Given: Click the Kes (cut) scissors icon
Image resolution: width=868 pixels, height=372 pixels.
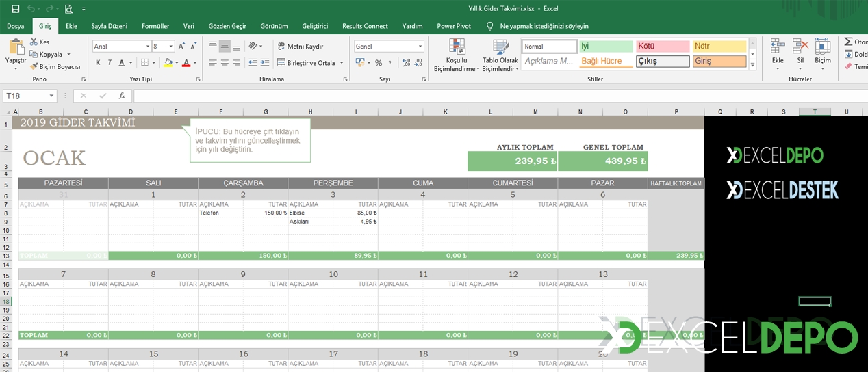Looking at the screenshot, I should 34,42.
